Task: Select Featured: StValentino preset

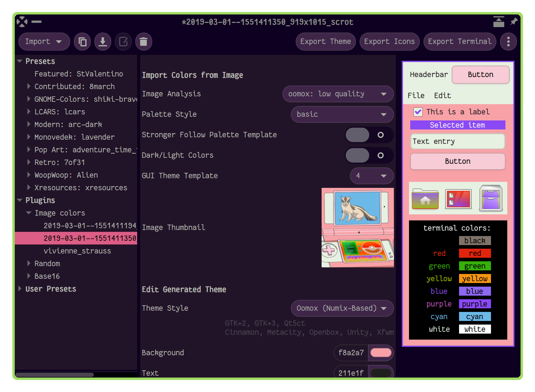Action: 79,74
